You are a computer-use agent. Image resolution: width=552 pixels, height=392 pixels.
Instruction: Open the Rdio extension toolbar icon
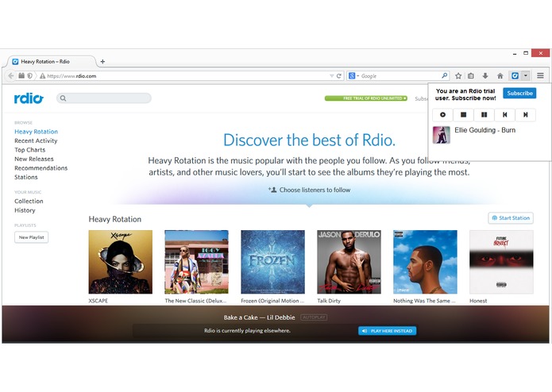tap(515, 75)
